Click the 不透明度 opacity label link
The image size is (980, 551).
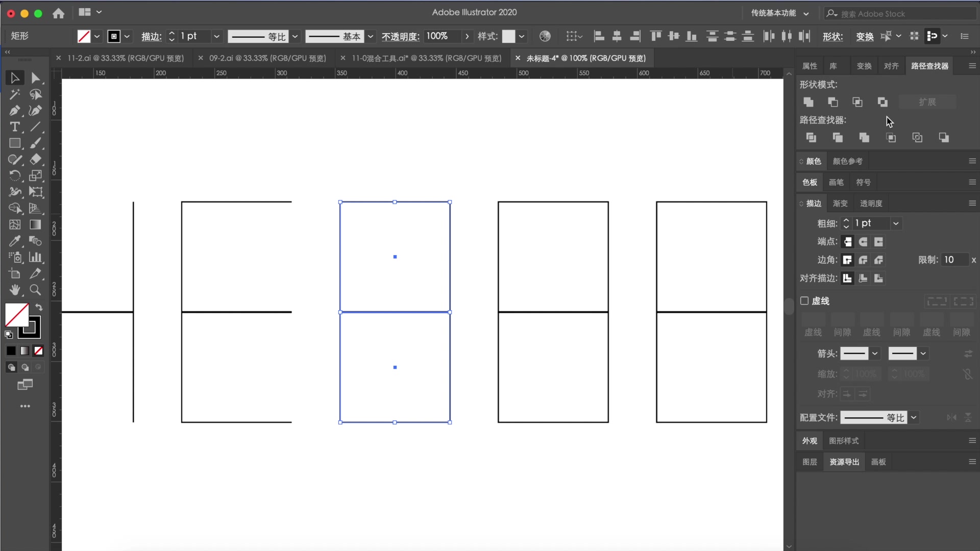click(x=401, y=36)
